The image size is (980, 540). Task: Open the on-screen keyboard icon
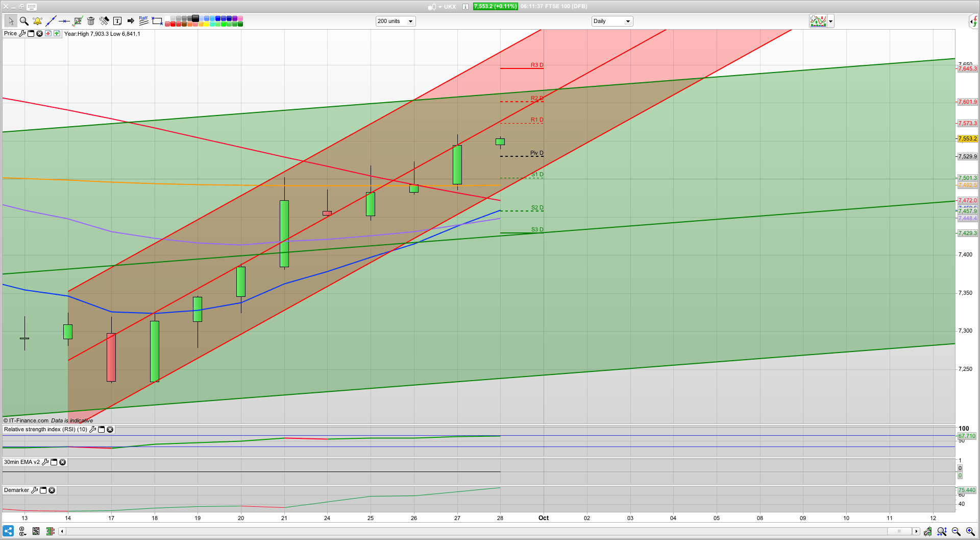[32, 7]
